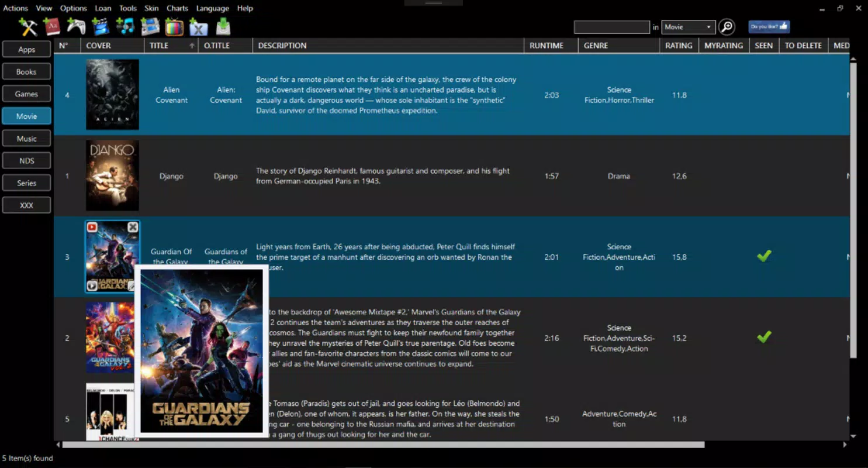Expand the 'in Movie' search scope dropdown

(689, 27)
